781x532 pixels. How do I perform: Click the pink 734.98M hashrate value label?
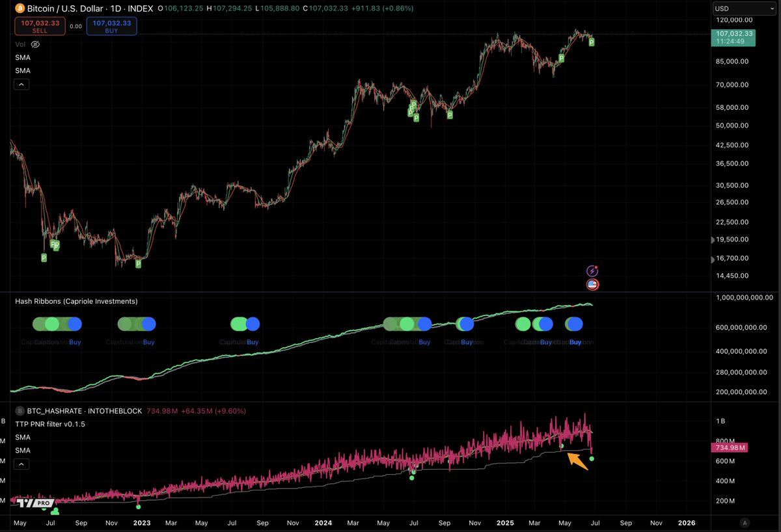730,447
